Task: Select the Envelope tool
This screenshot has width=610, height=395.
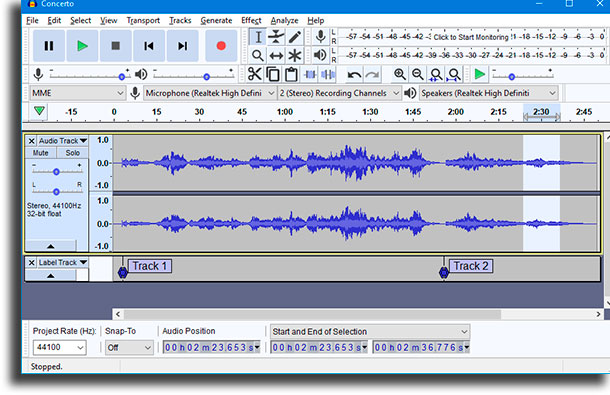Action: (276, 37)
